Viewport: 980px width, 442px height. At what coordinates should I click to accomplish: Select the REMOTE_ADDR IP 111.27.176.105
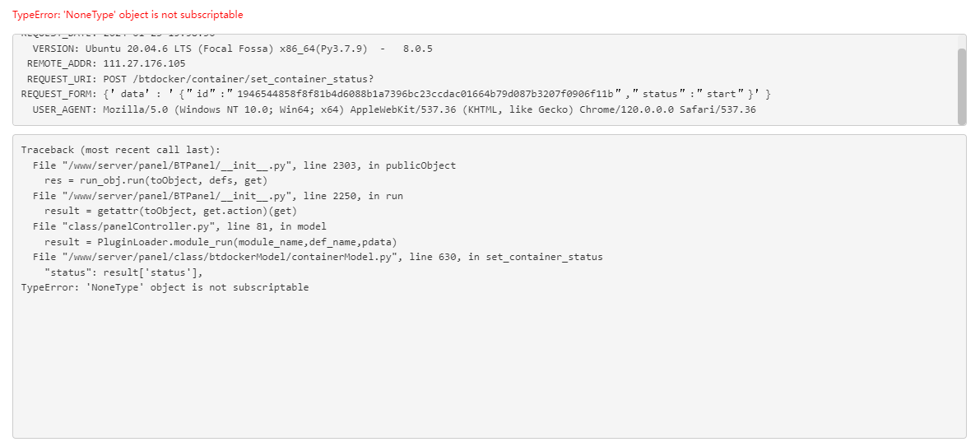[x=144, y=63]
